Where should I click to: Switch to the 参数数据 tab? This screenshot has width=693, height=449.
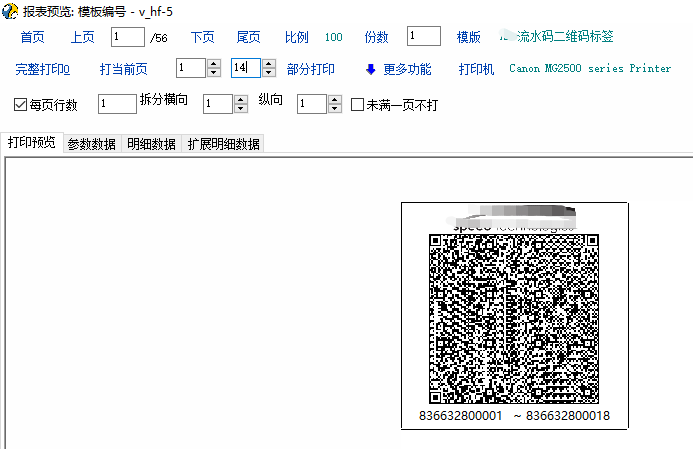click(x=91, y=144)
